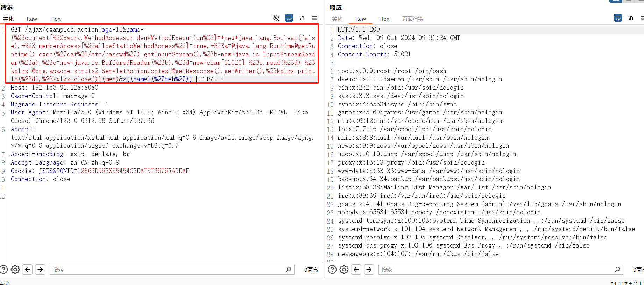Screen dimensions: 644x285
Task: Click daemon:x:1:1 line in response
Action: coord(420,79)
